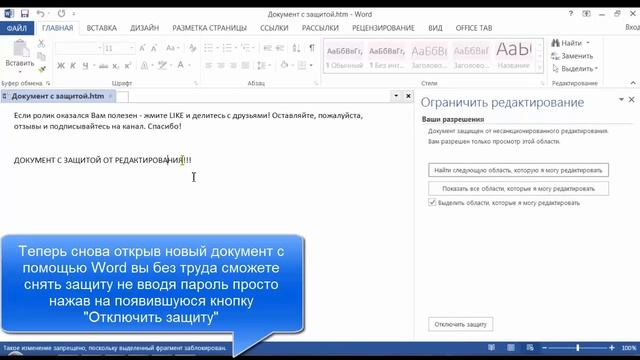Click the 100% zoom level

[629, 348]
